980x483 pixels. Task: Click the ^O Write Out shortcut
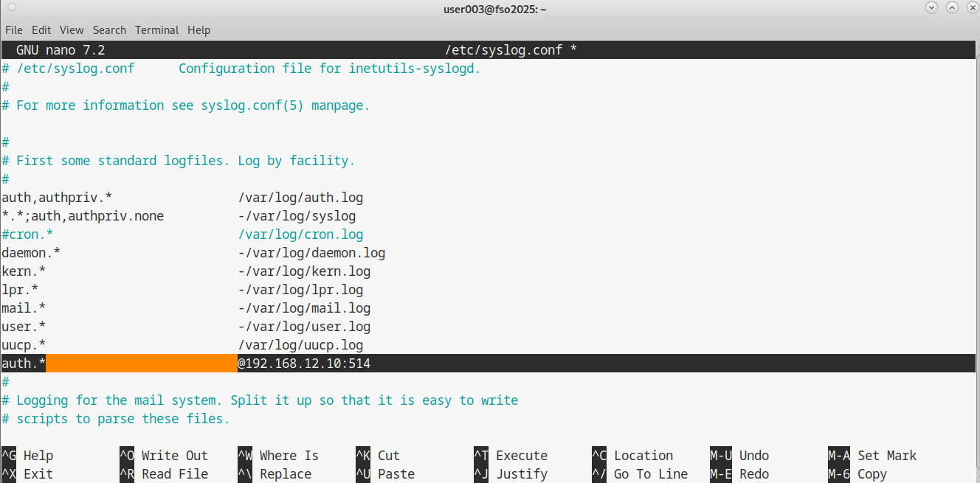[x=164, y=456]
